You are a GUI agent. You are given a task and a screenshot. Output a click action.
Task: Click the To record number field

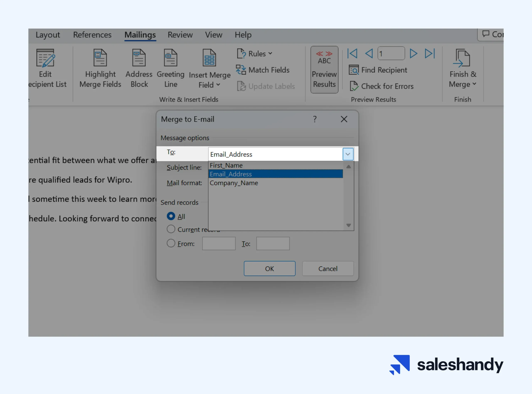[x=273, y=243]
